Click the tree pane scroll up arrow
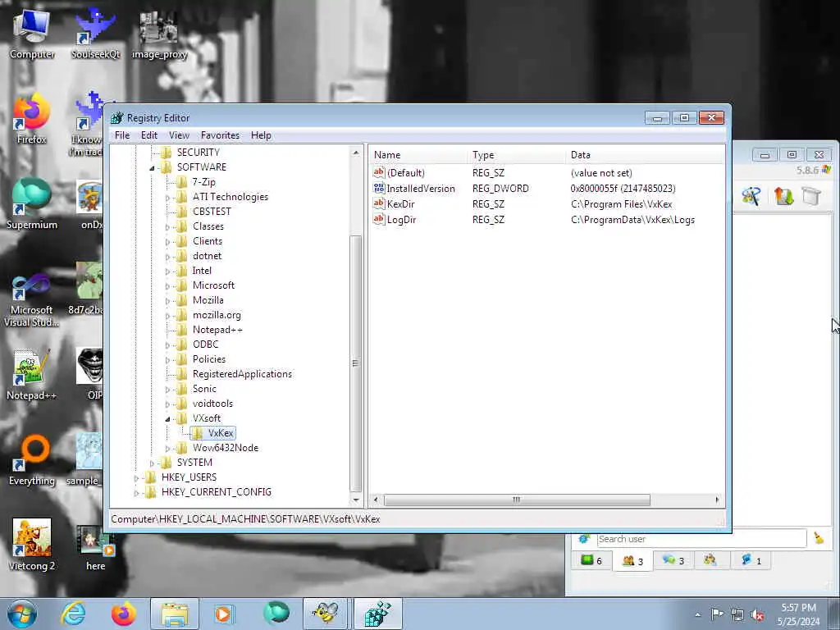Screen dimensions: 840x630 coord(356,153)
